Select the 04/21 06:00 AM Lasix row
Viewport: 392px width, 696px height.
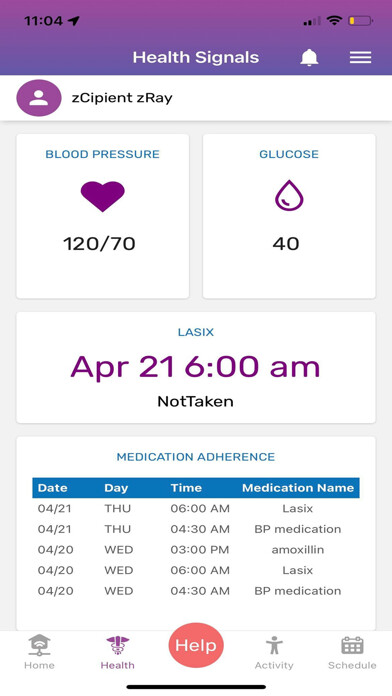tap(196, 508)
